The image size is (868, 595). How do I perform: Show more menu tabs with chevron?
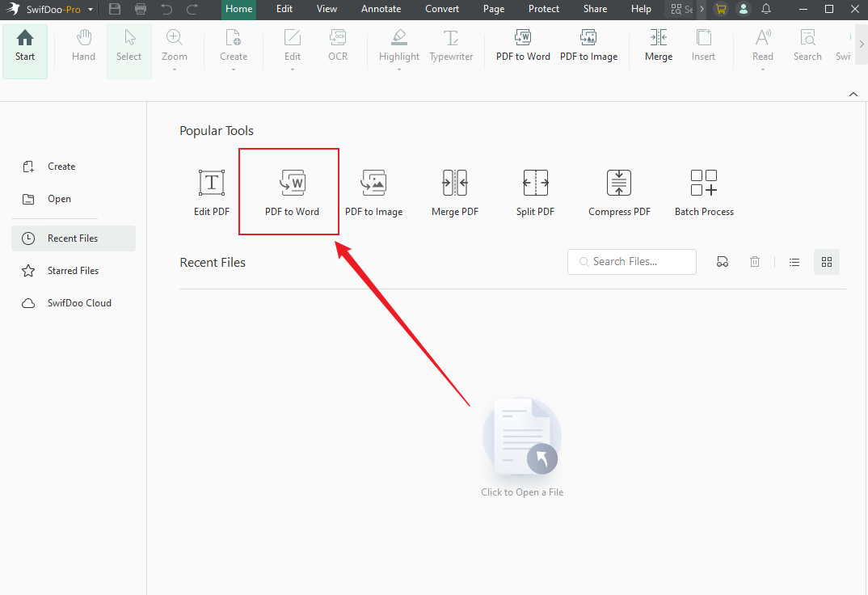point(702,9)
